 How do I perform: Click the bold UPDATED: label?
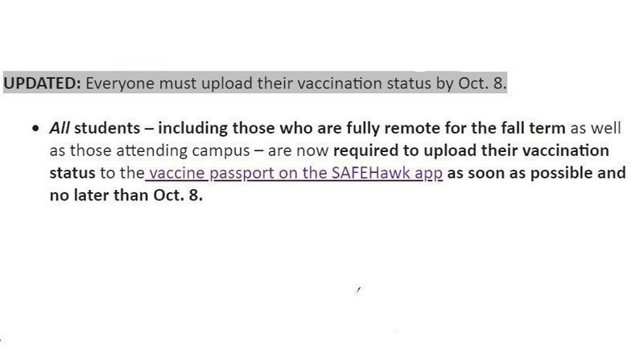(x=43, y=84)
